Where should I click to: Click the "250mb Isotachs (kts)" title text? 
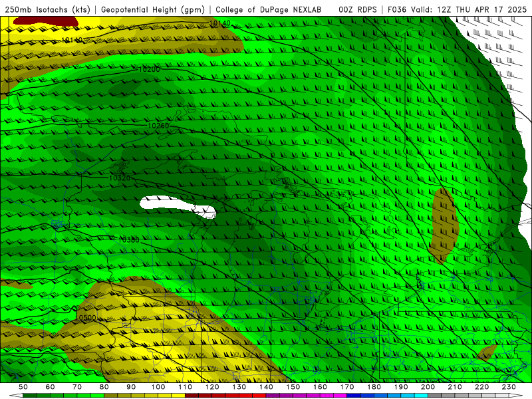47,10
